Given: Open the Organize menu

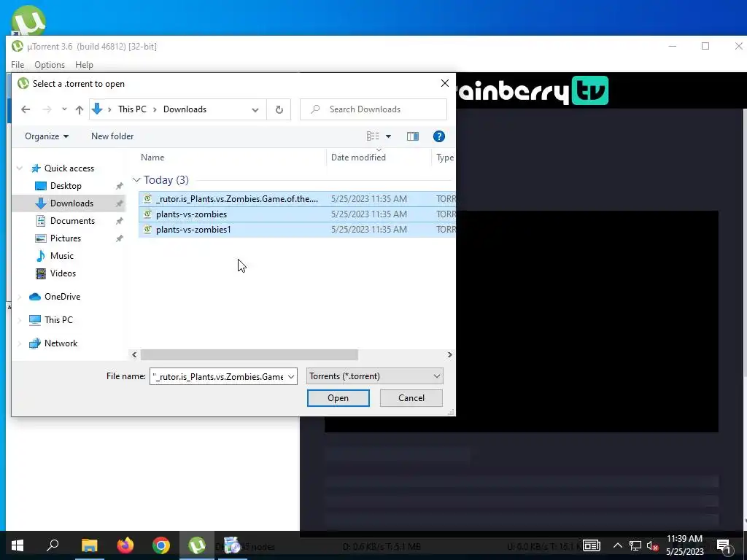Looking at the screenshot, I should (x=47, y=136).
